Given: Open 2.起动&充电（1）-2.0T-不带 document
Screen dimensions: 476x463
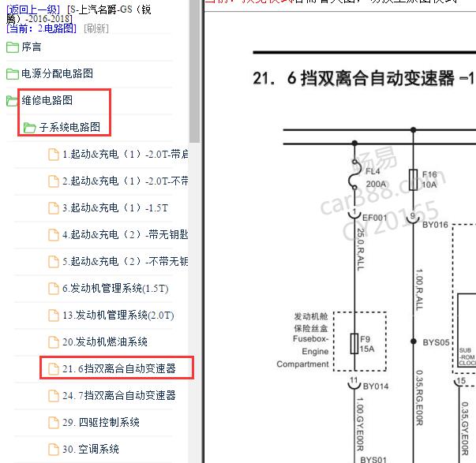Looking at the screenshot, I should (125, 181).
